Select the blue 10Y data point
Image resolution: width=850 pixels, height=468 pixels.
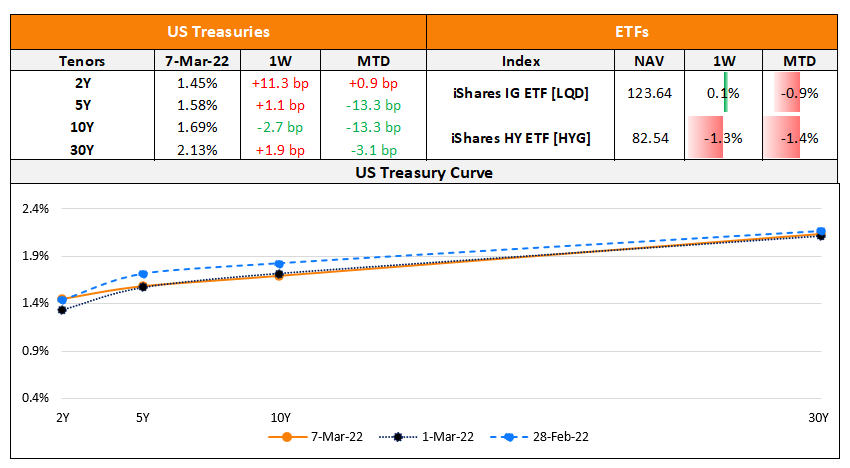(x=279, y=264)
